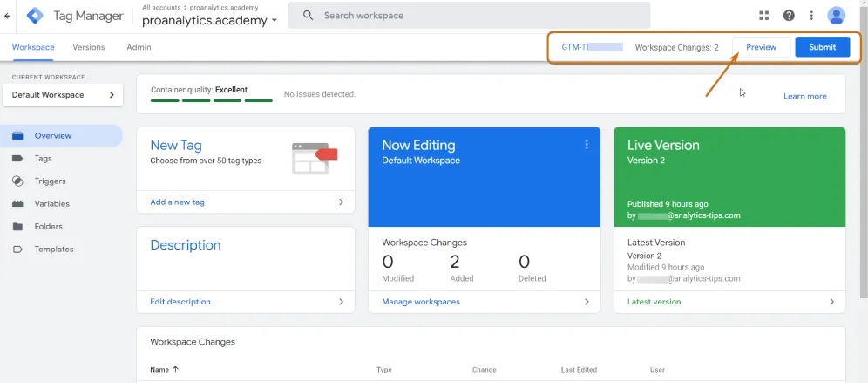The height and width of the screenshot is (383, 868).
Task: Click Container quality Excellent indicator
Action: (x=211, y=94)
